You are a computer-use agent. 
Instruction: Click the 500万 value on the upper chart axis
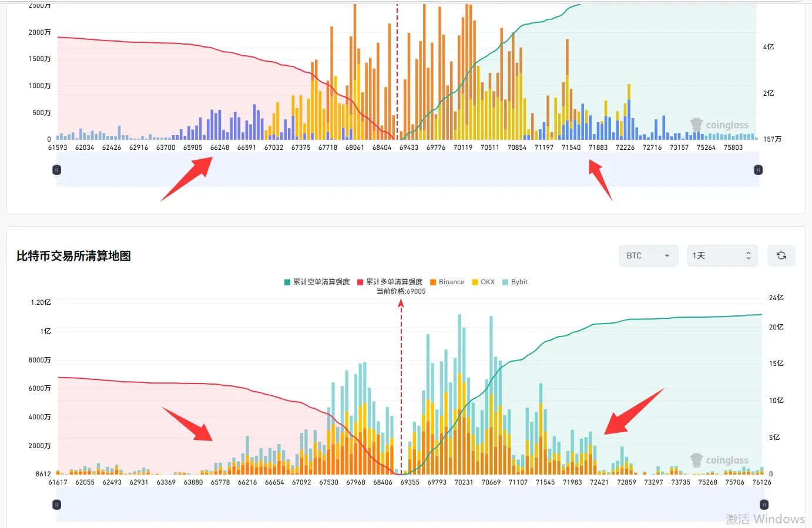[x=42, y=113]
